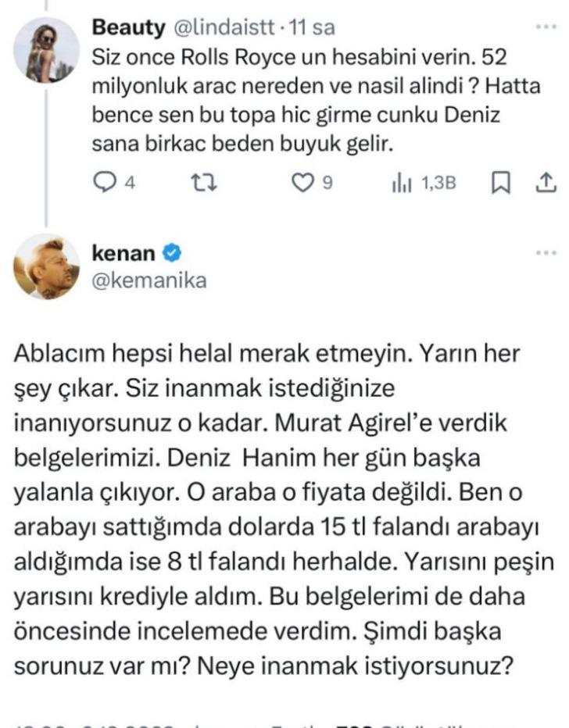This screenshot has height=728, width=569.
Task: Share Beauty's tweet via the upload icon
Action: pyautogui.click(x=547, y=181)
